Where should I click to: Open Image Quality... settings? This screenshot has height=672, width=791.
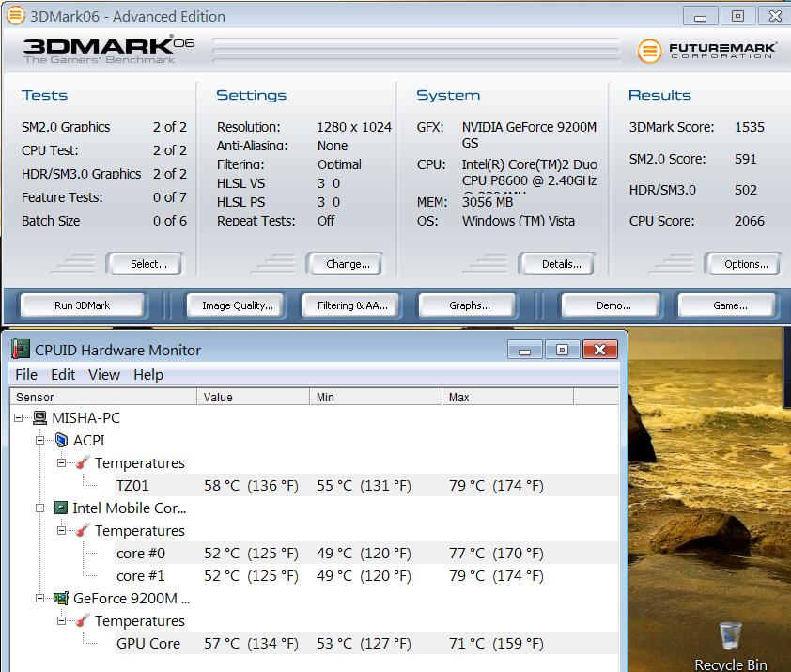tap(237, 305)
